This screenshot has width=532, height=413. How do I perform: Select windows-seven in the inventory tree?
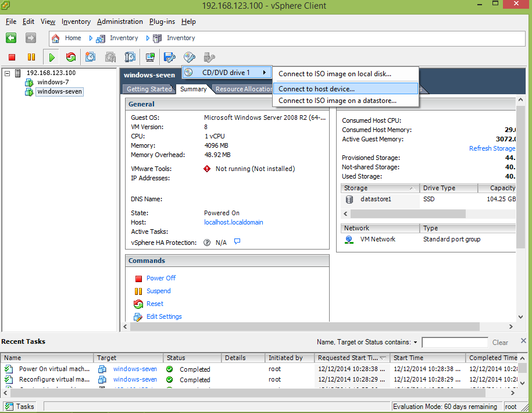point(59,92)
